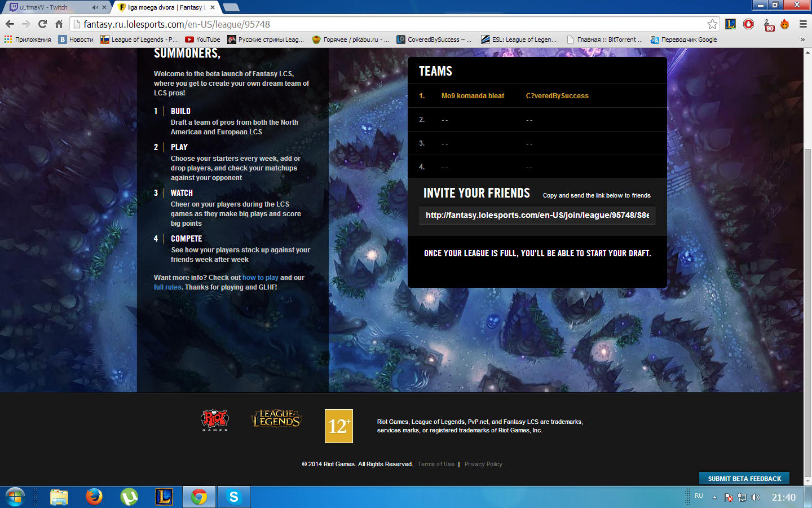Mute audio on the uLtimaVV Twitch tab
Viewport: 812px width, 508px height.
[94, 7]
